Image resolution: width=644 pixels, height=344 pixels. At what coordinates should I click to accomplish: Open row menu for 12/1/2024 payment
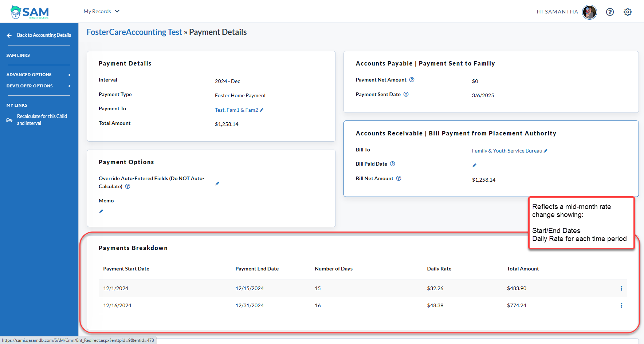coord(621,288)
